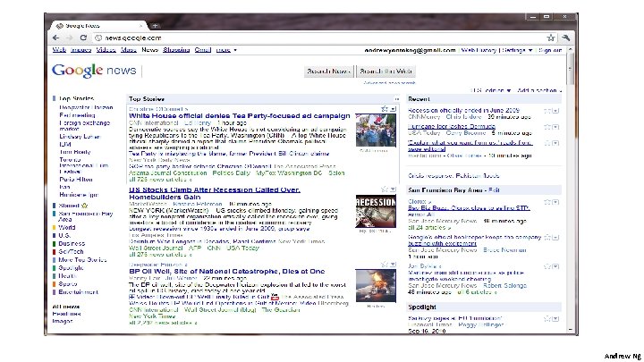Open options arrow for US Stocks Climb story
644x362 pixels.
pos(393,189)
